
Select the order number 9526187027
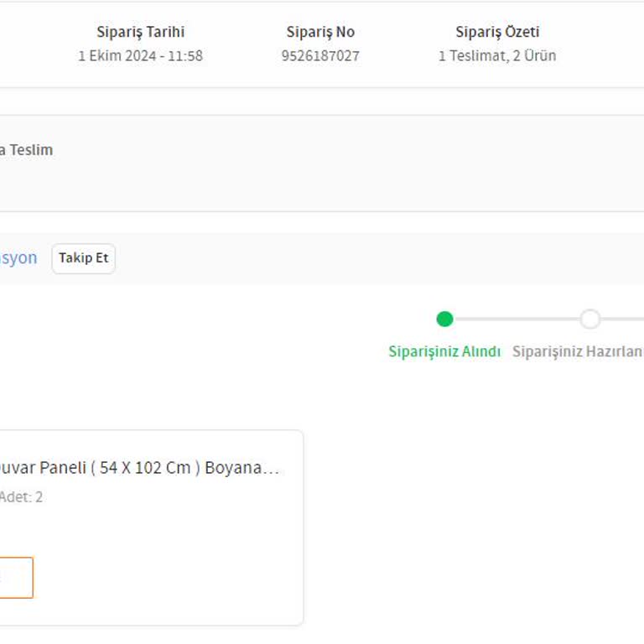(x=320, y=56)
